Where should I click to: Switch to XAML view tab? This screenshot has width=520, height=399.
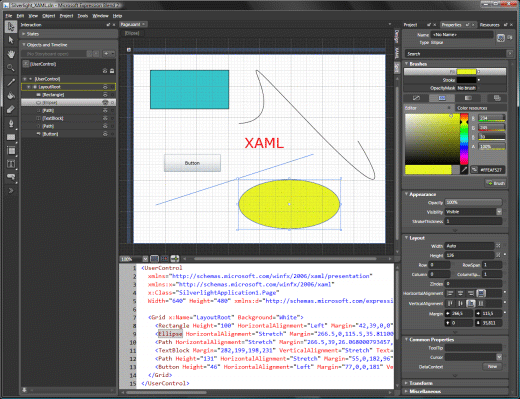pyautogui.click(x=397, y=52)
